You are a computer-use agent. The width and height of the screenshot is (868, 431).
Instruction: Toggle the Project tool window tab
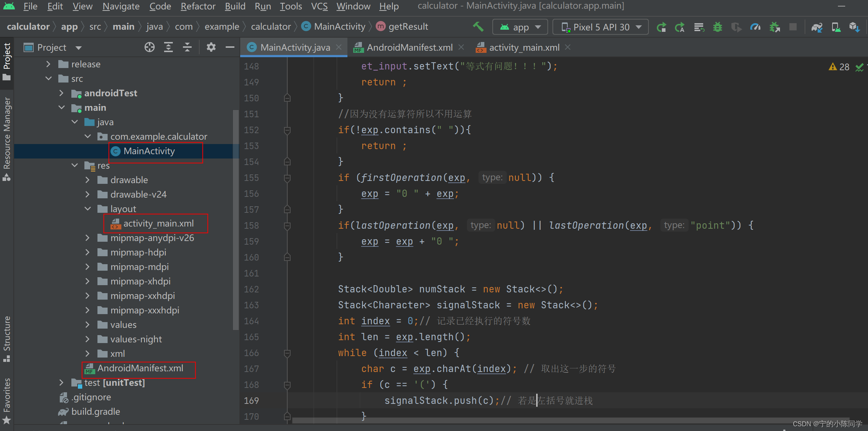click(7, 62)
